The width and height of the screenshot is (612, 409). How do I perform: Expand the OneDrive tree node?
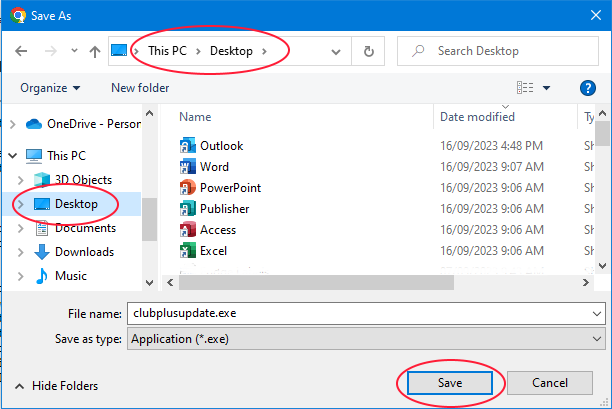(x=13, y=124)
